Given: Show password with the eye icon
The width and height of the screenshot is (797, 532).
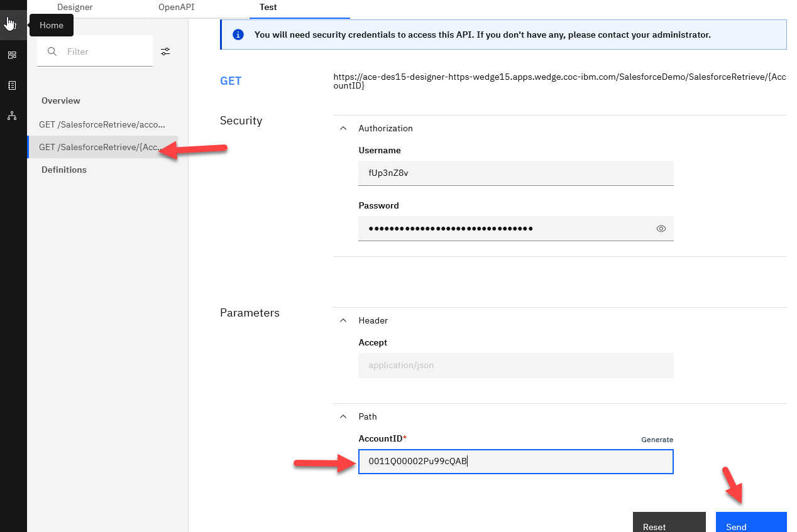Looking at the screenshot, I should point(661,229).
